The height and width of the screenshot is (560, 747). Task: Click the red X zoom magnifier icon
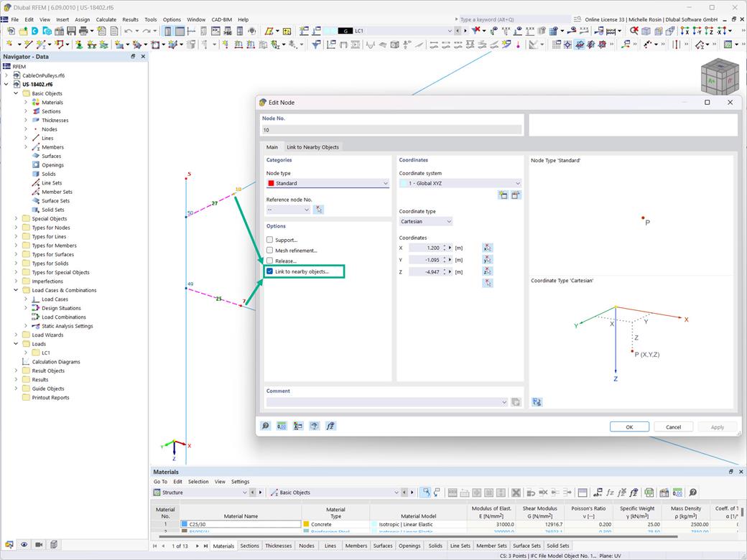tap(634, 31)
